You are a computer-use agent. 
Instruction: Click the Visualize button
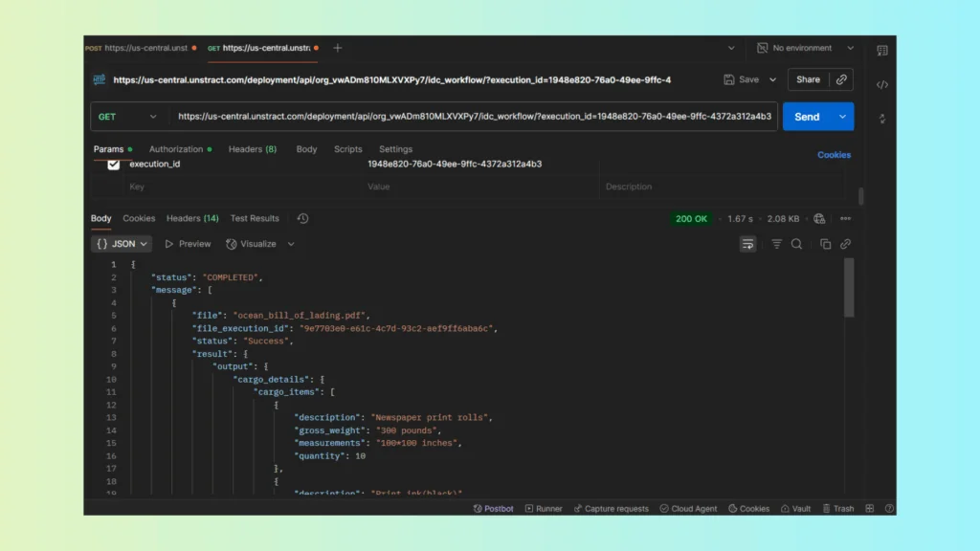pos(252,244)
